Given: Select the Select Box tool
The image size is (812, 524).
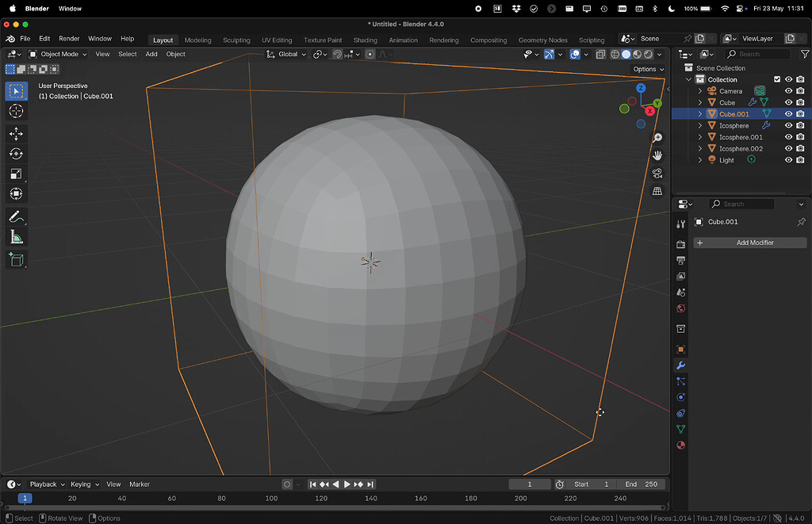Looking at the screenshot, I should [x=16, y=91].
